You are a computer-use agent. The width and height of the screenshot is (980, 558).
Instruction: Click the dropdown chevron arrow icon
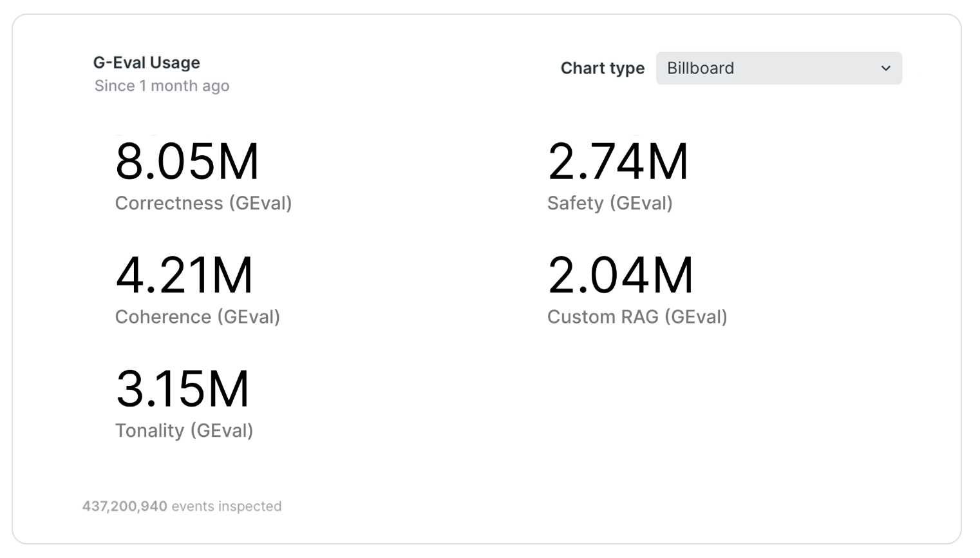[886, 68]
